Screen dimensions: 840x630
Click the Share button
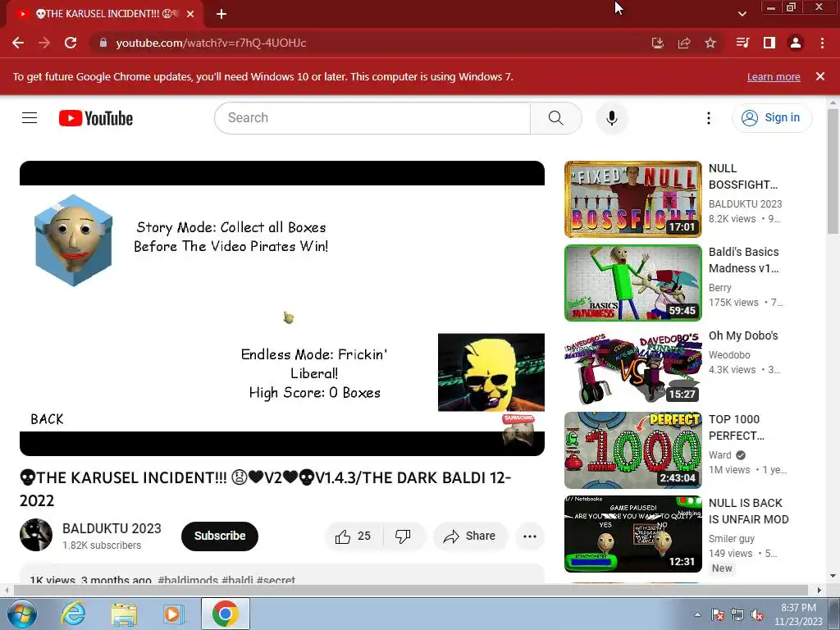[470, 536]
